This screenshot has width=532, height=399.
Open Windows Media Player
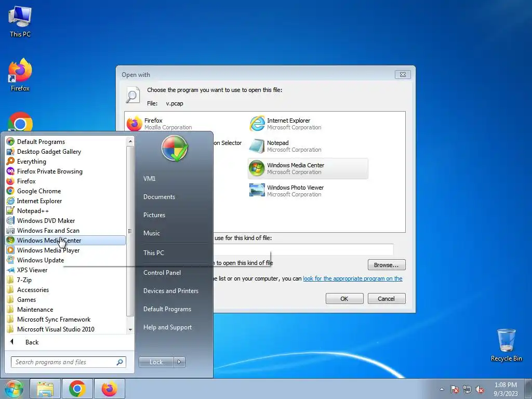48,250
